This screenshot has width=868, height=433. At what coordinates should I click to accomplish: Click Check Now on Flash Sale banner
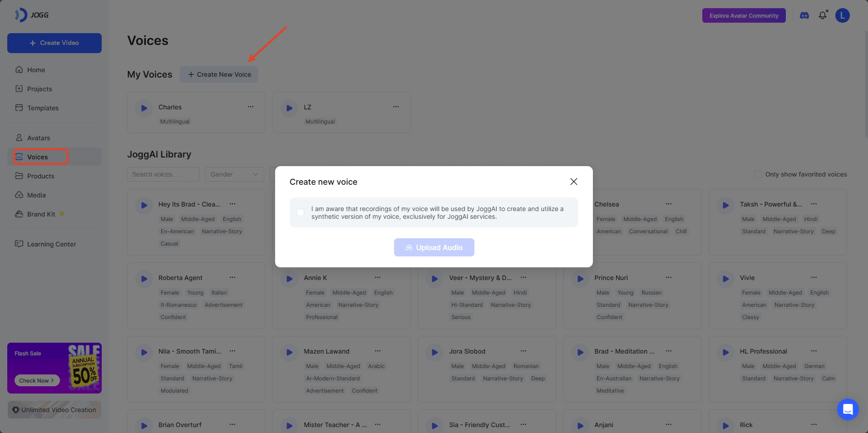coord(37,380)
